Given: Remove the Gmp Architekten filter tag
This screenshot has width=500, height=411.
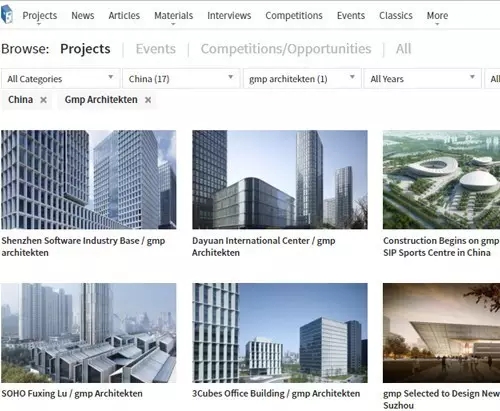Looking at the screenshot, I should pos(148,100).
